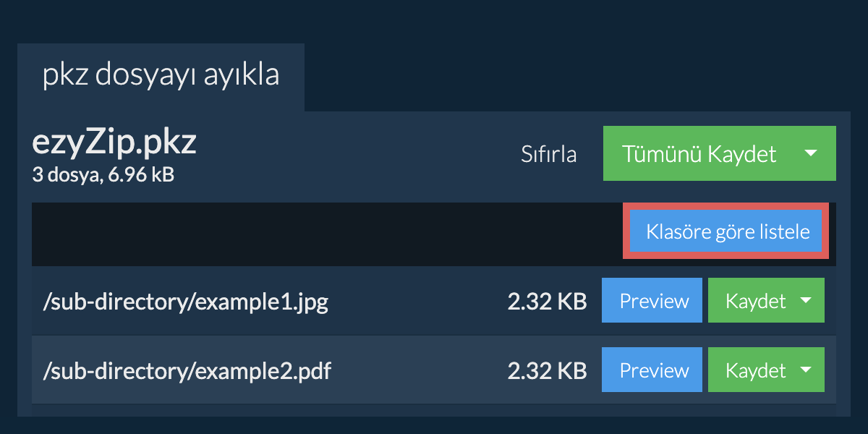This screenshot has width=868, height=434.
Task: Save all files with Tümünü Kaydet
Action: point(699,153)
